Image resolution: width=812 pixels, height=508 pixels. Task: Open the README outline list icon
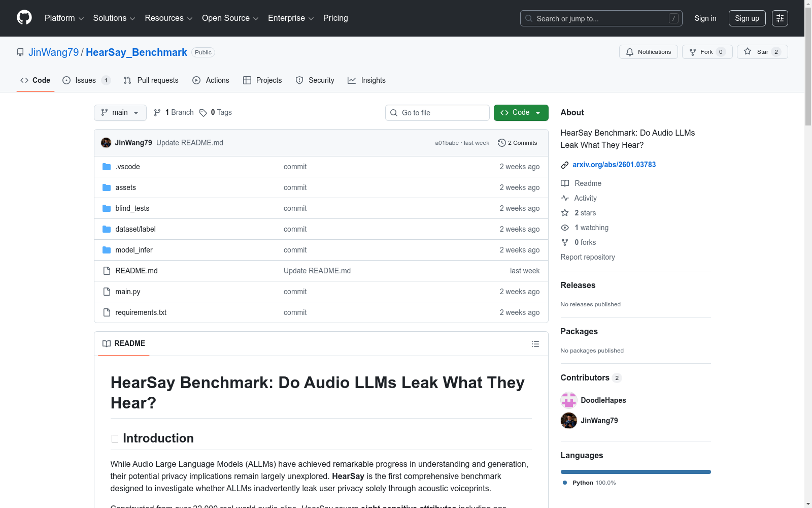535,344
